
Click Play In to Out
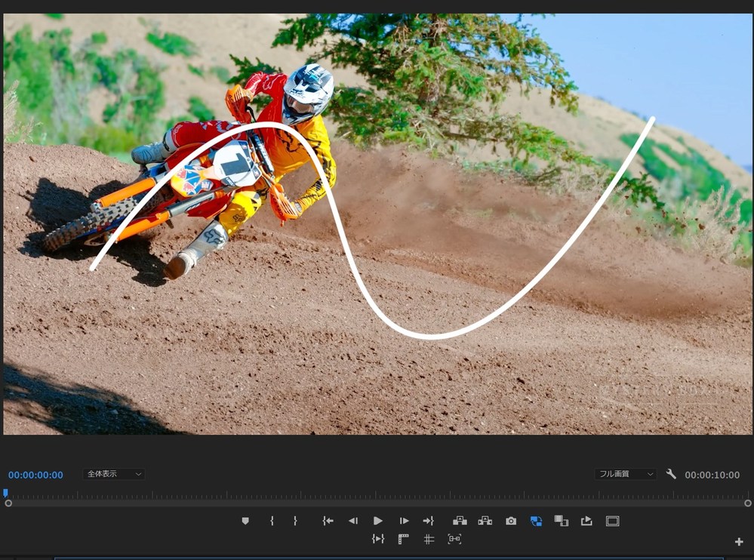(x=377, y=539)
